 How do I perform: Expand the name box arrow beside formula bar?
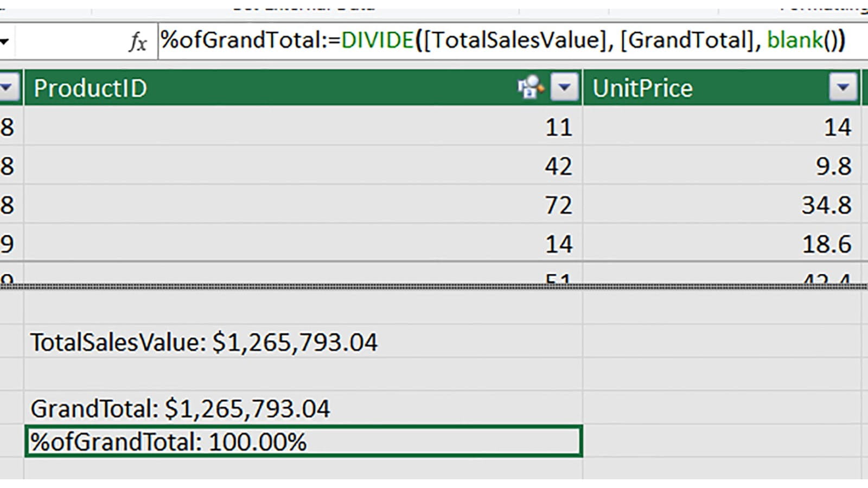(5, 42)
